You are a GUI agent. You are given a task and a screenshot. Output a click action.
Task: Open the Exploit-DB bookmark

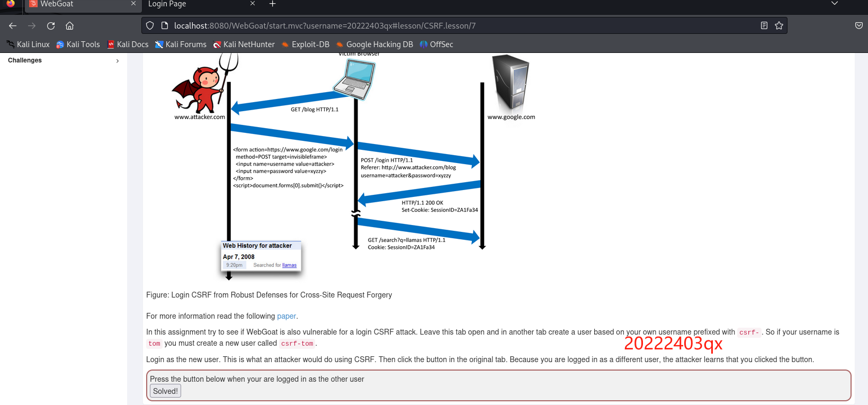(x=305, y=44)
